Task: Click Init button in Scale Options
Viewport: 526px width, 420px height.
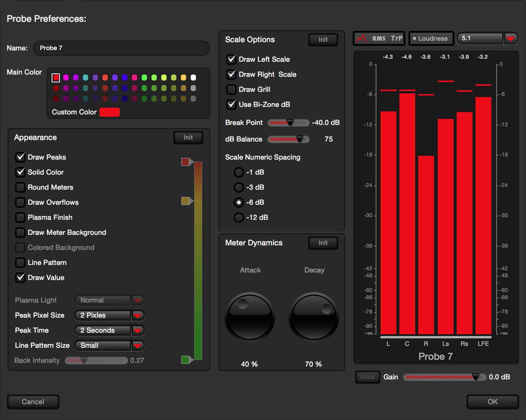Action: click(323, 40)
